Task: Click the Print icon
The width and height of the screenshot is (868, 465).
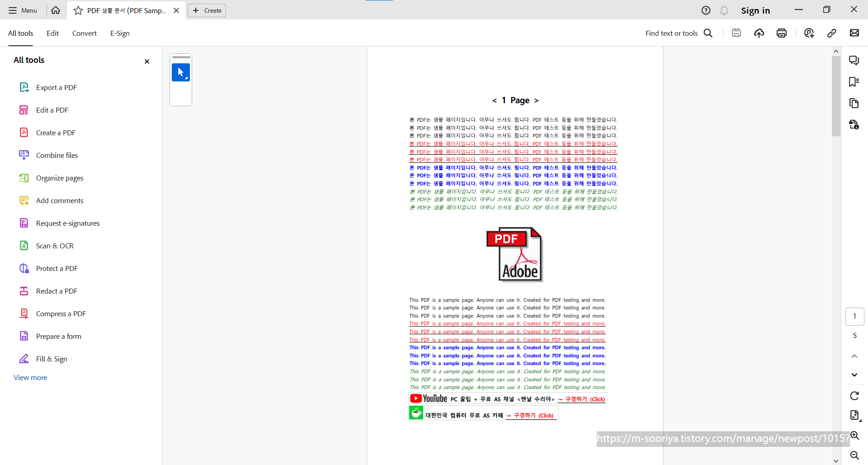Action: (x=782, y=33)
